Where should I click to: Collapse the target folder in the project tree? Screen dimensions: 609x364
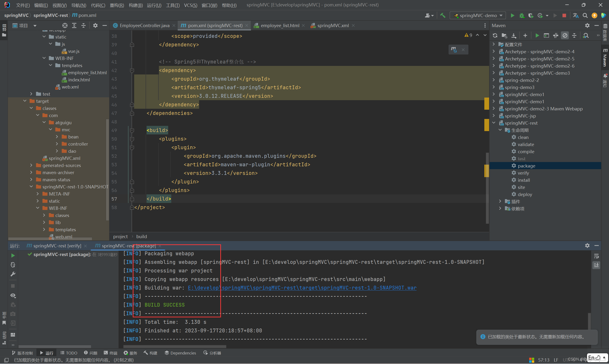pyautogui.click(x=25, y=101)
